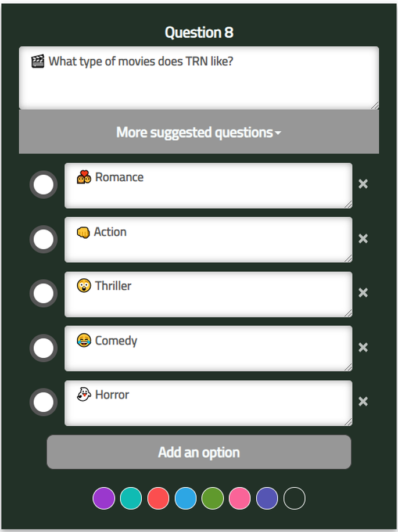This screenshot has width=398, height=532.
Task: Click the Add an option button
Action: [199, 452]
